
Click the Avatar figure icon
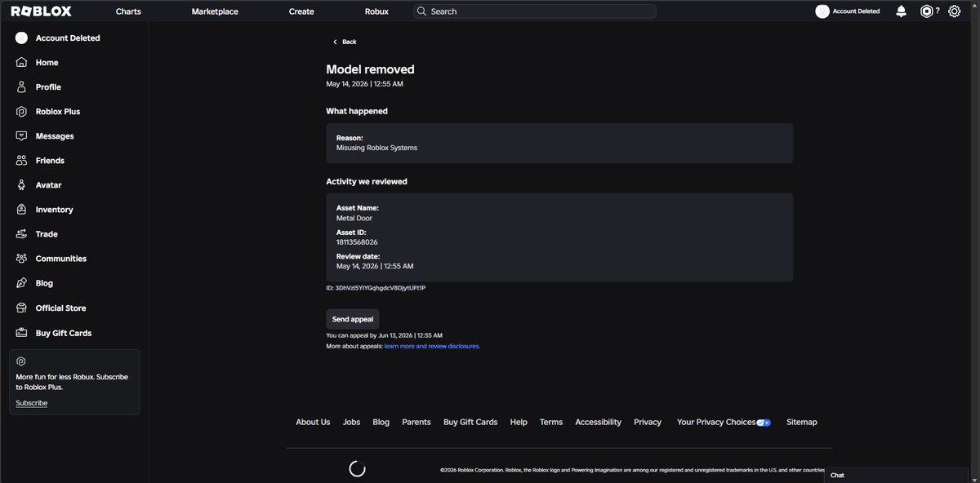22,185
